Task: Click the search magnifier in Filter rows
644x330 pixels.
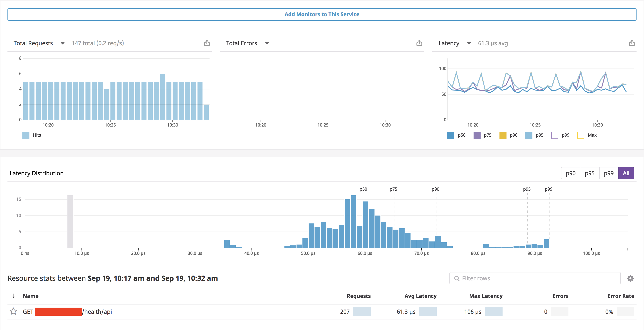Action: pos(457,279)
